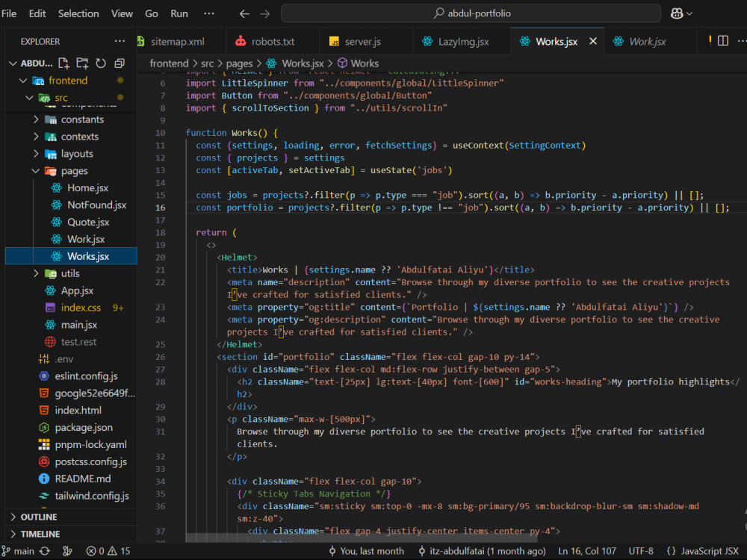747x560 pixels.
Task: Collapse the ABDU... workspace root
Action: (x=13, y=63)
